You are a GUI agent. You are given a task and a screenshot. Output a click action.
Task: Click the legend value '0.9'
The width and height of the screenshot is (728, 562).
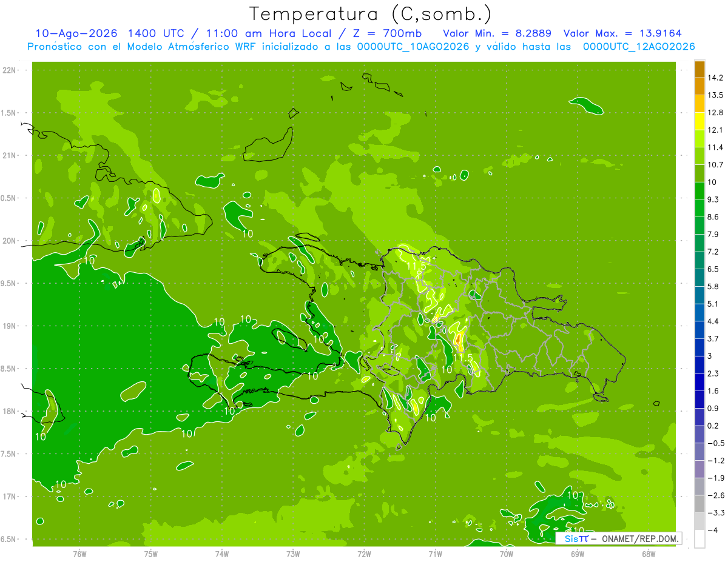click(713, 408)
